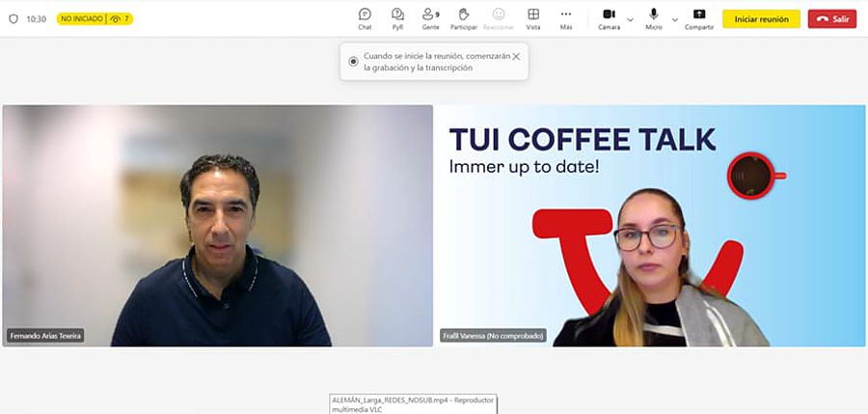Show the Gente participants list
Screen dimensions: 868x414
[x=430, y=18]
